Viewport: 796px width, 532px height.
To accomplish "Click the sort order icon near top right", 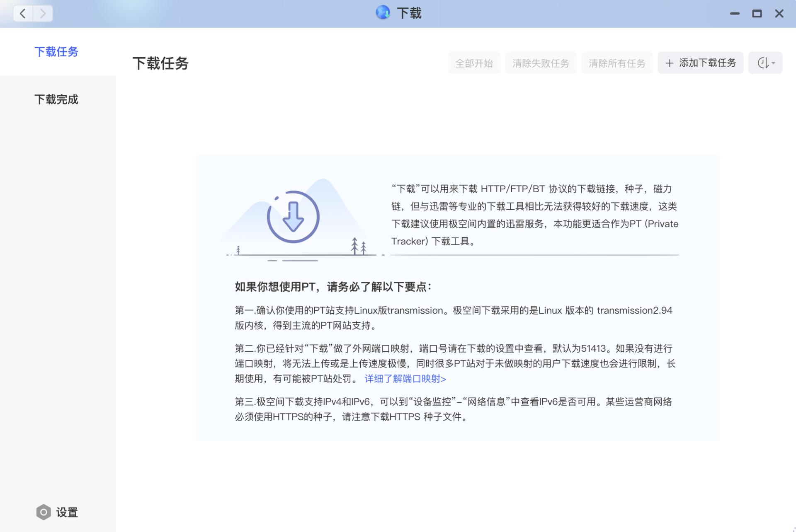I will (763, 63).
